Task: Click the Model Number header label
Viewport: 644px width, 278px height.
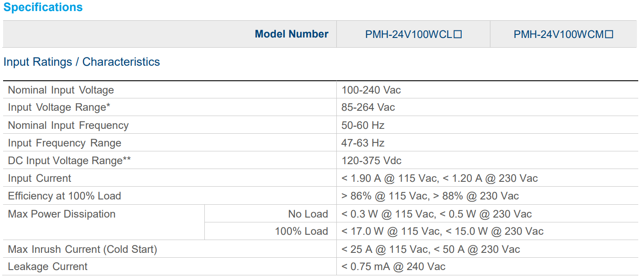Action: [291, 34]
